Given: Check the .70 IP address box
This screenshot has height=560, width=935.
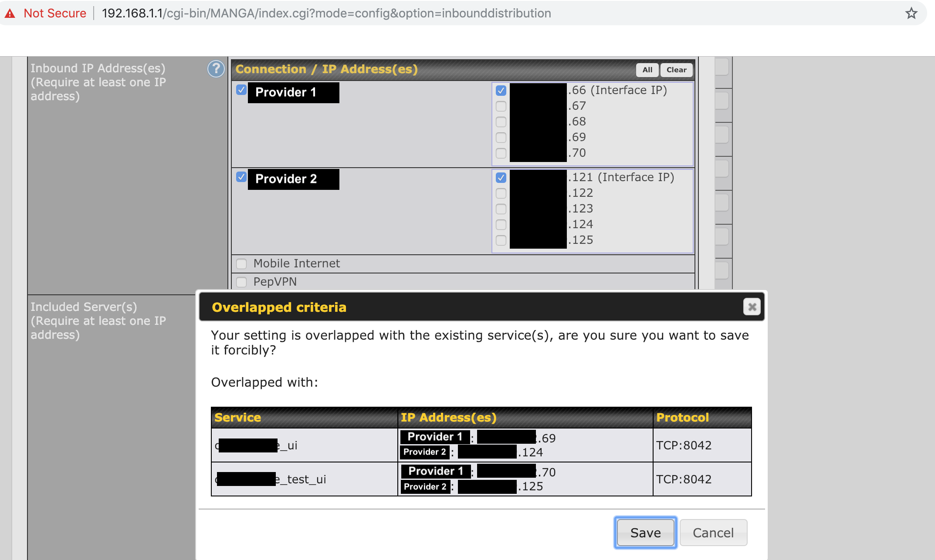Looking at the screenshot, I should click(501, 153).
